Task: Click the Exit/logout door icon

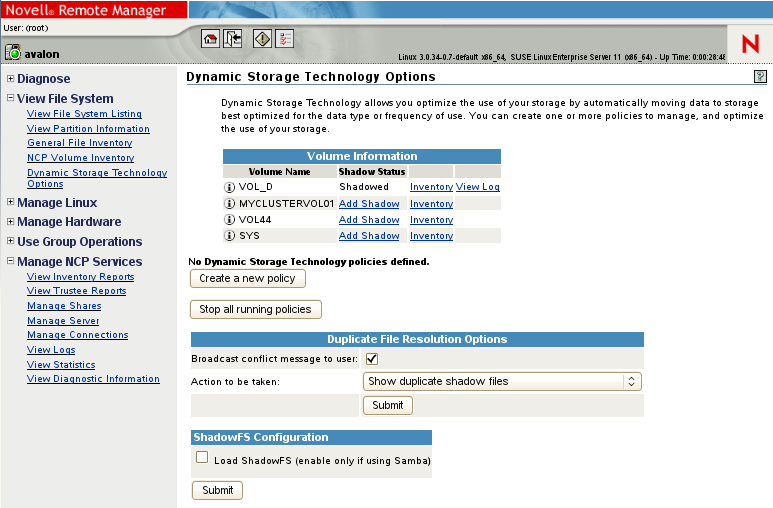Action: (233, 38)
